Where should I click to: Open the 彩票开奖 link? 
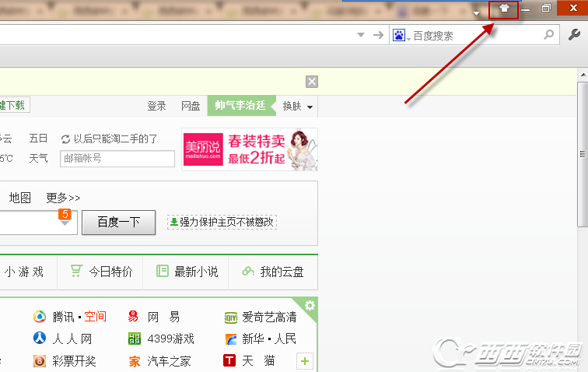(x=74, y=361)
